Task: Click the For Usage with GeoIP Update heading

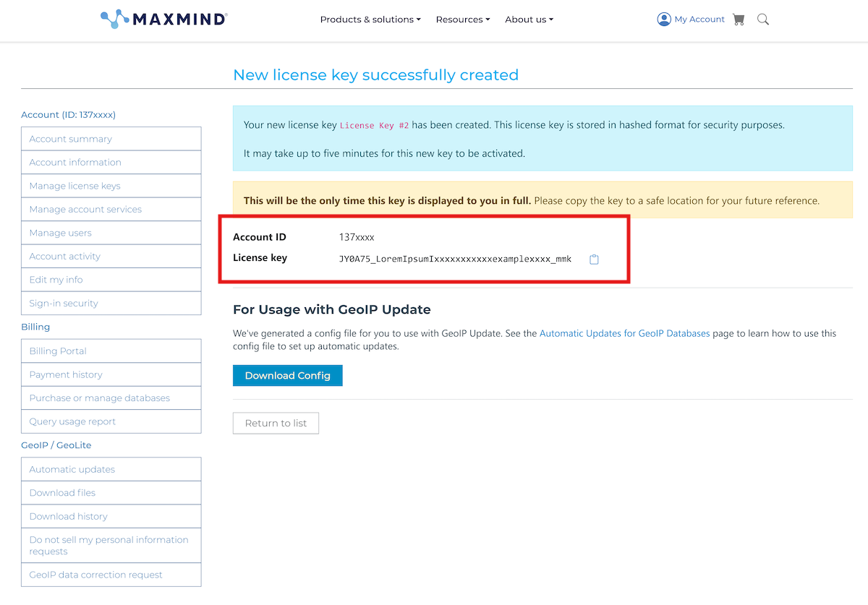Action: point(332,309)
